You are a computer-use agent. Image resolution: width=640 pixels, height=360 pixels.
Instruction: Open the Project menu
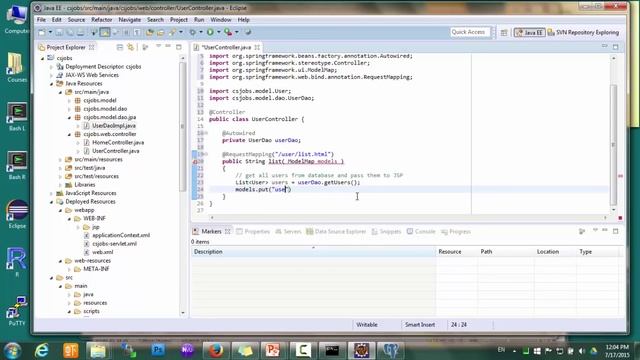179,20
